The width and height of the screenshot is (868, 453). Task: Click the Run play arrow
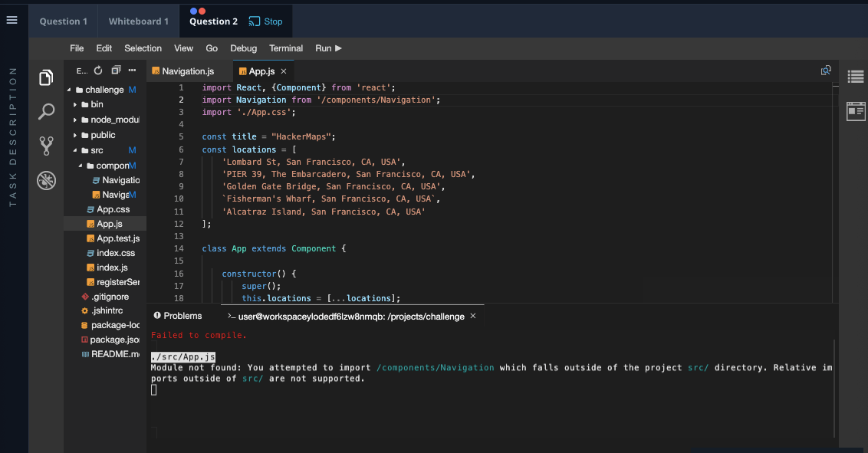338,48
